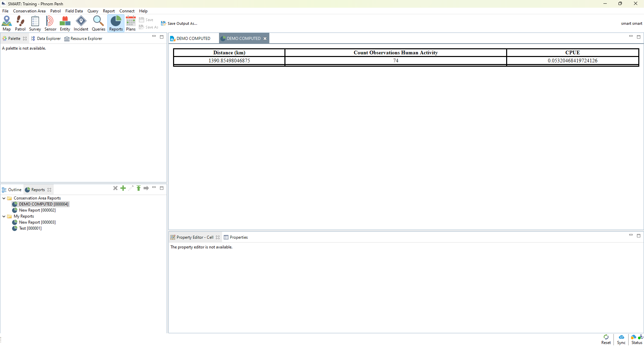Collapse the Conservation Area Reports folder
644x346 pixels.
pos(4,198)
